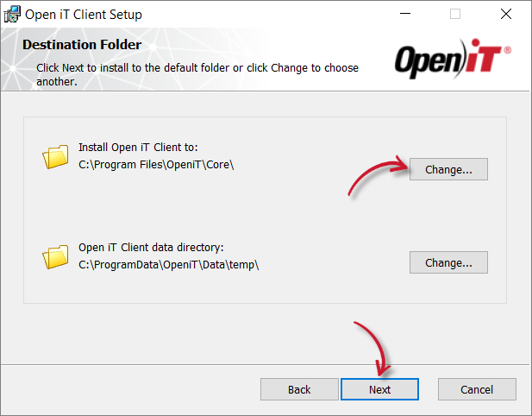This screenshot has height=416, width=532.
Task: Click the maximize button in the title bar
Action: click(455, 15)
